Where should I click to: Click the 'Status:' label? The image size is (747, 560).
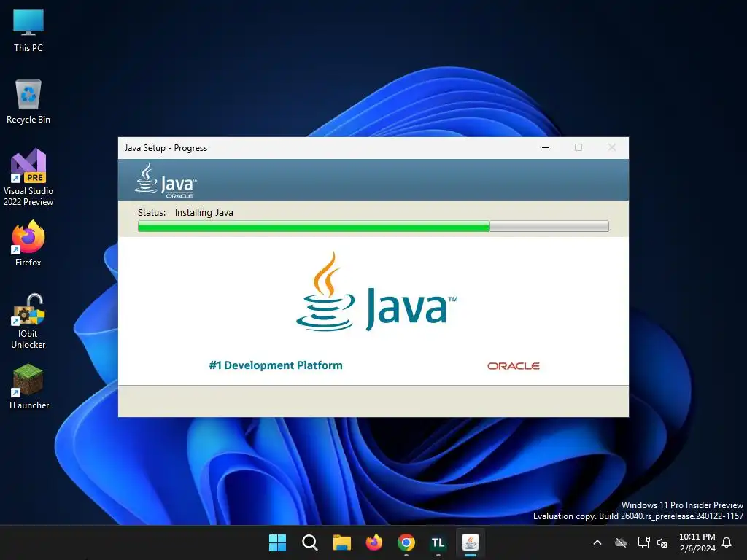(x=152, y=212)
